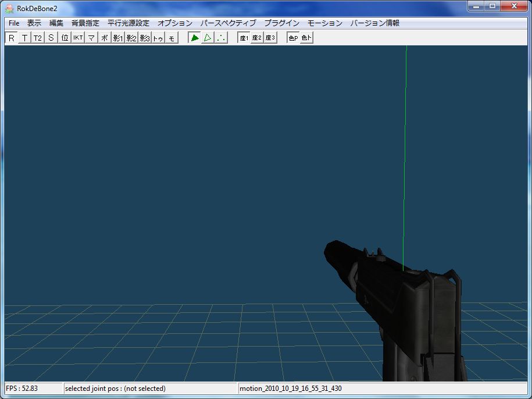This screenshot has width=532, height=399.
Task: Select the T2 tool button
Action: pyautogui.click(x=38, y=38)
